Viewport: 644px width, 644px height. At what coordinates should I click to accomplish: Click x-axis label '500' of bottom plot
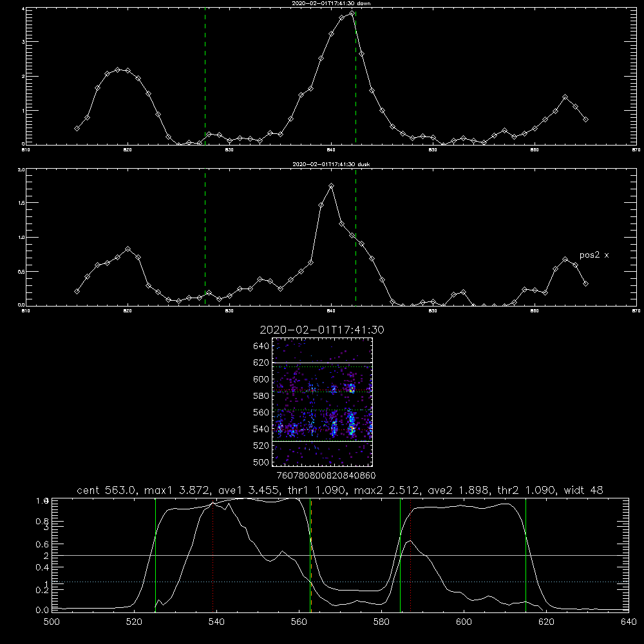point(52,622)
